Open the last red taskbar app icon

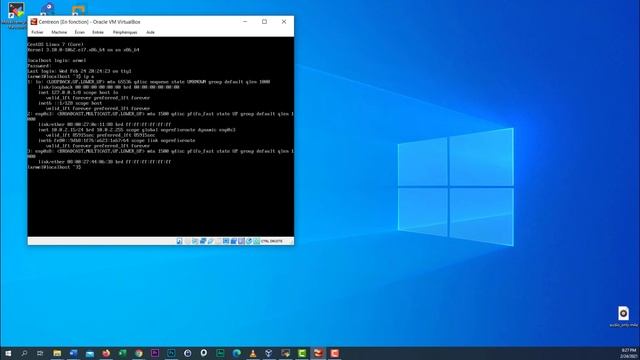[334, 353]
